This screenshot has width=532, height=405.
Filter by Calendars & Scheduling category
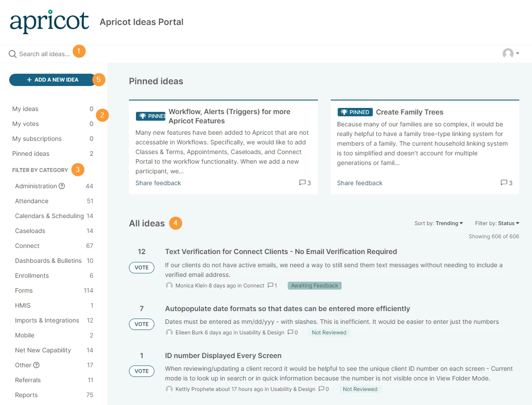[54, 216]
